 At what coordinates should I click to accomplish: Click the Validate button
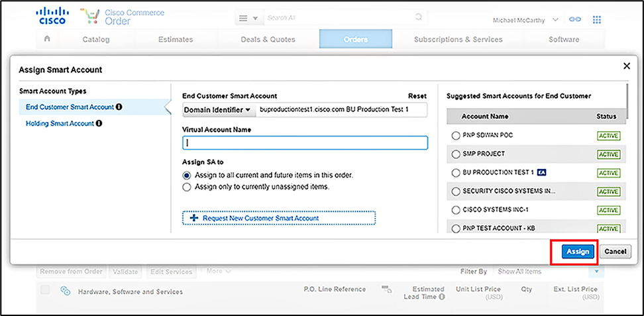point(125,272)
